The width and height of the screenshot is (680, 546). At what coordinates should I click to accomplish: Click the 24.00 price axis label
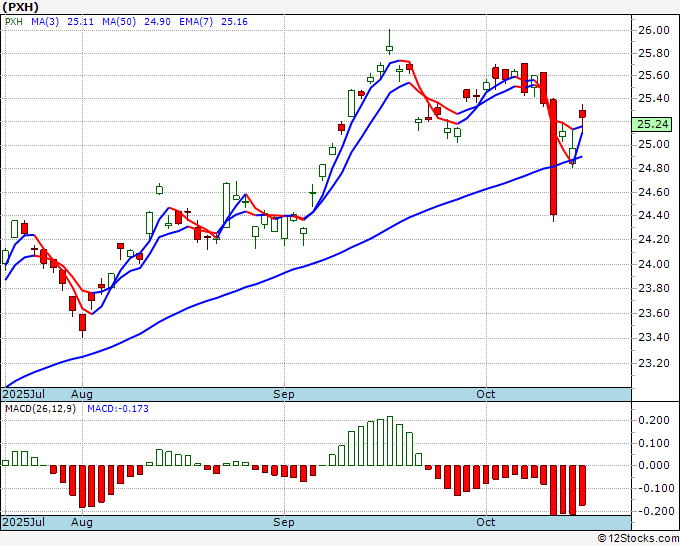click(654, 264)
